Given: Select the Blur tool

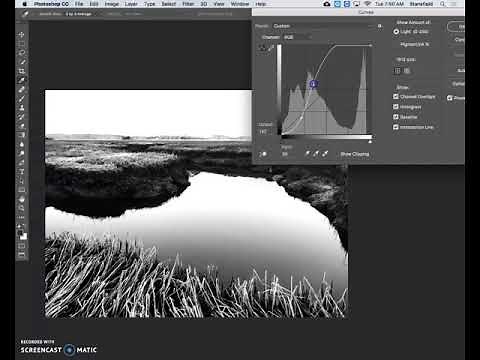Looking at the screenshot, I should click(22, 144).
